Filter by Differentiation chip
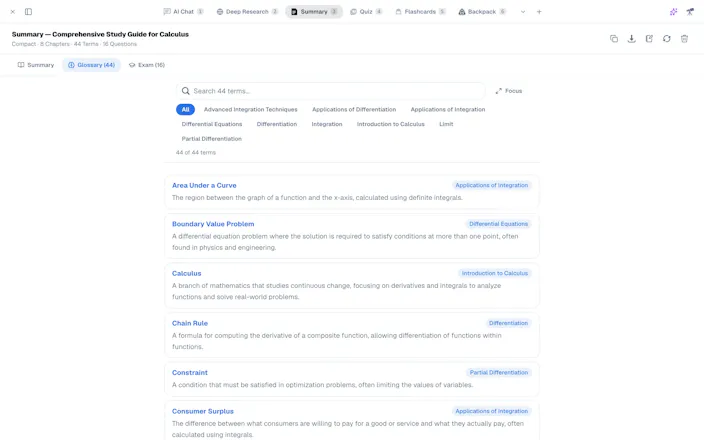 pyautogui.click(x=277, y=124)
